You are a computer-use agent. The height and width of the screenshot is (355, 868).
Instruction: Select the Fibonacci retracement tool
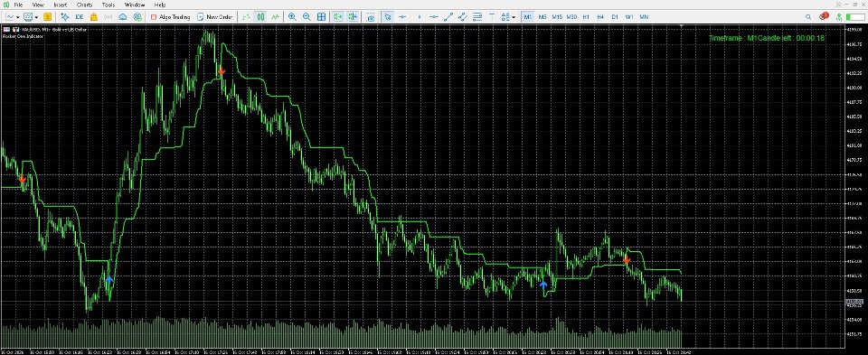pyautogui.click(x=476, y=16)
